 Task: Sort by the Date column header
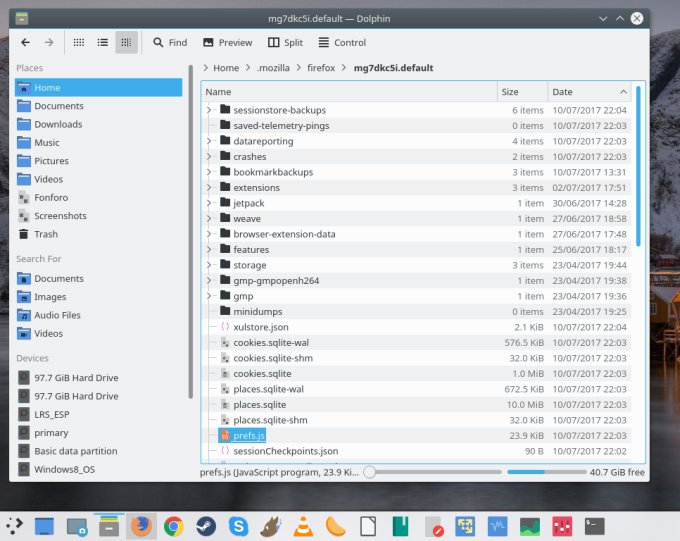pos(588,91)
